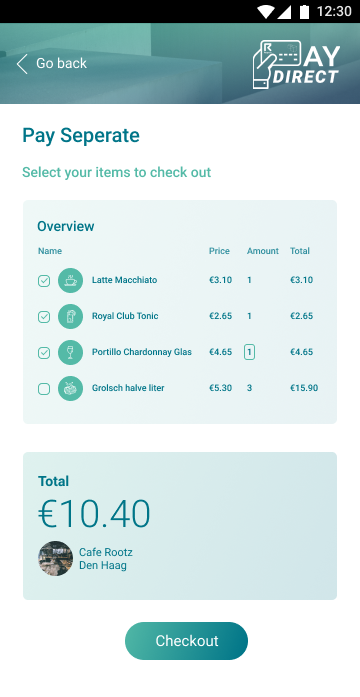Tap the Cafe Rootz Den Haag label
The image size is (360, 697).
click(106, 559)
